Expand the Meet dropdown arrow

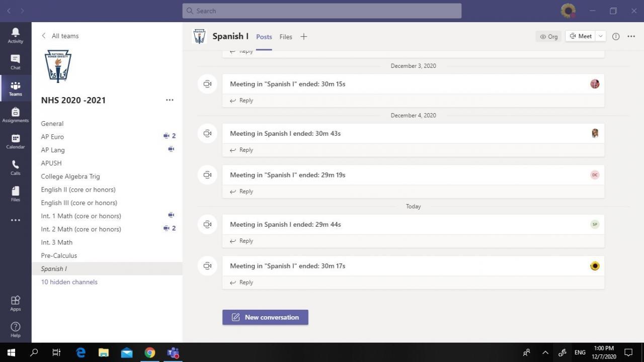point(600,36)
